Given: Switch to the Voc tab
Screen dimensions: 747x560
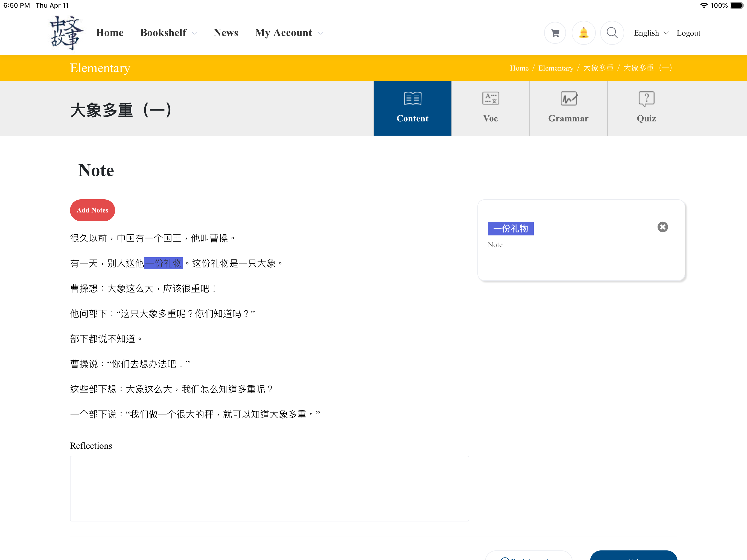Looking at the screenshot, I should coord(490,108).
